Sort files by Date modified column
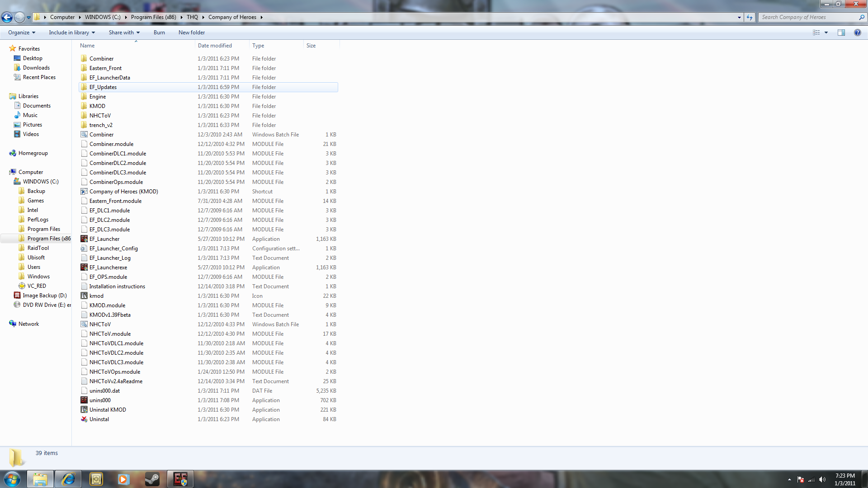This screenshot has height=488, width=868. (x=222, y=46)
